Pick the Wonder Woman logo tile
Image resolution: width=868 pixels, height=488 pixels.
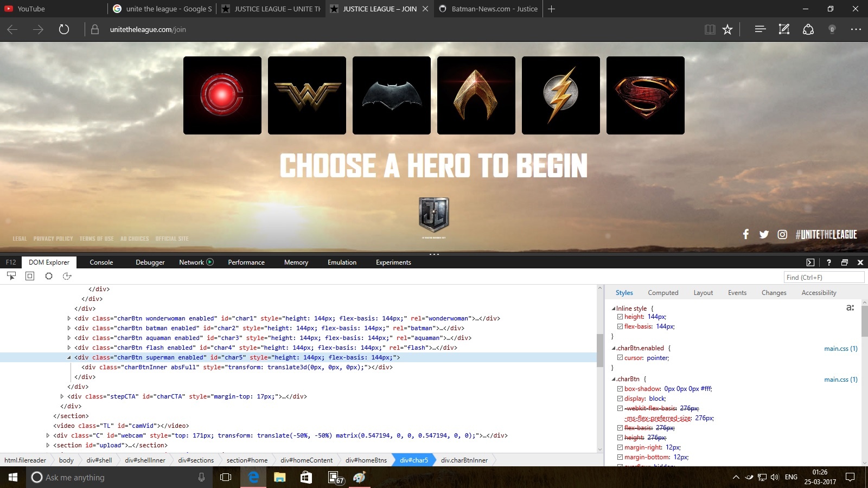pos(307,95)
